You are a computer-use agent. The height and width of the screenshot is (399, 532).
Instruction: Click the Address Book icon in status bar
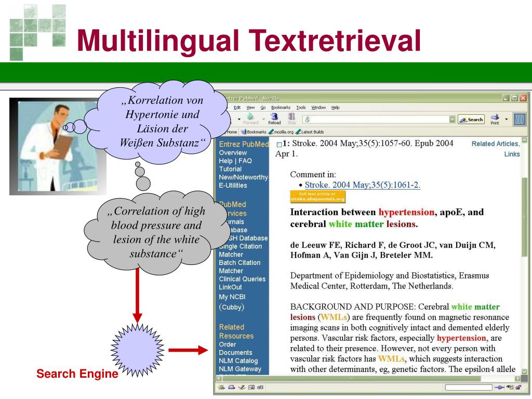pos(251,387)
